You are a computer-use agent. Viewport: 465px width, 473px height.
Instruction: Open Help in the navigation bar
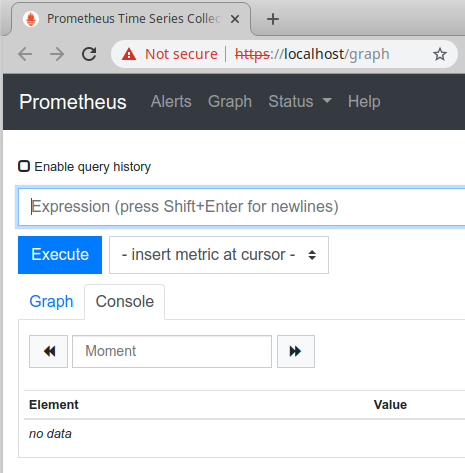364,101
